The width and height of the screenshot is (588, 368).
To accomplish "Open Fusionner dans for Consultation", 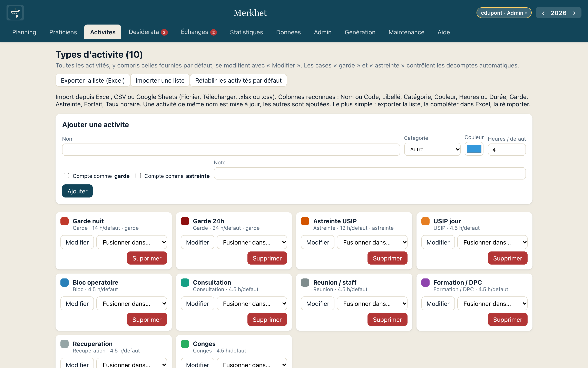I will [252, 304].
